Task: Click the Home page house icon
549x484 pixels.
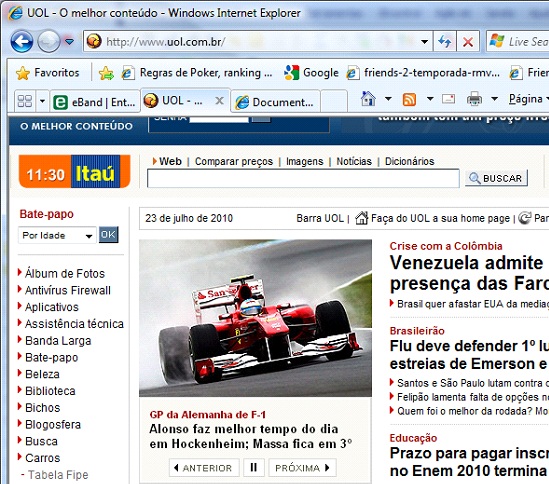Action: pos(368,99)
